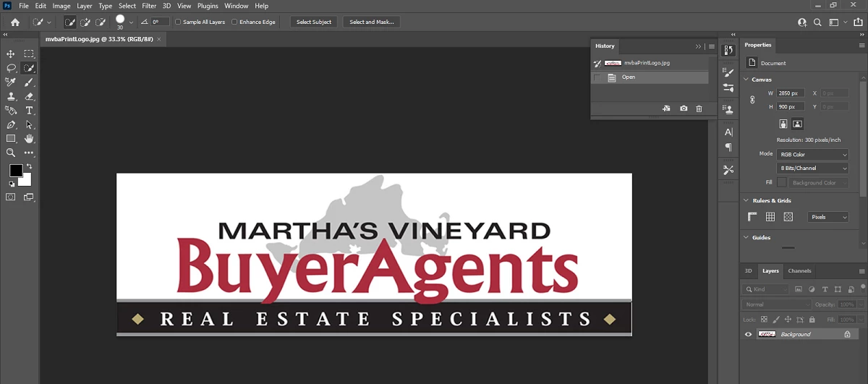Toggle link between width and height
Screen dimensions: 868x384
point(752,100)
